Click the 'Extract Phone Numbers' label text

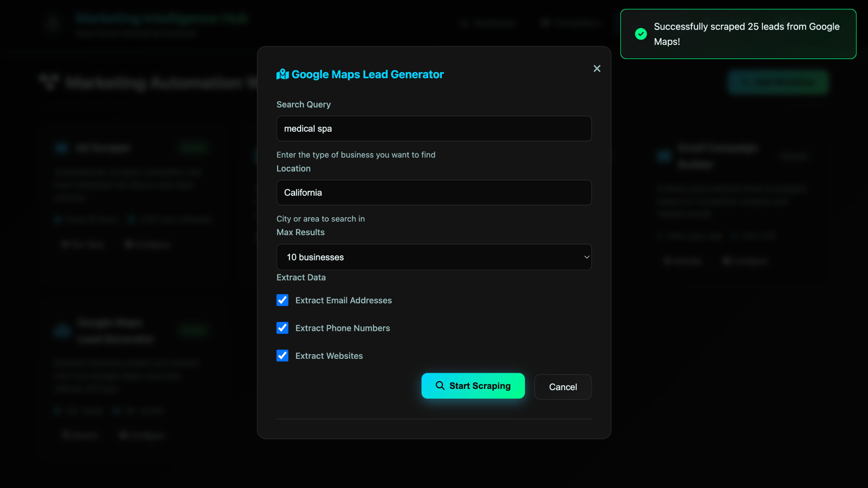(x=343, y=328)
